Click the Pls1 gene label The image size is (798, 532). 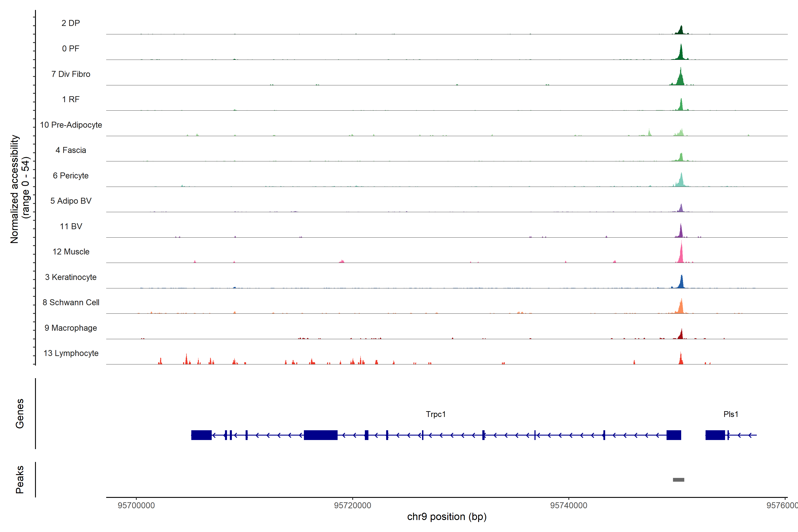point(730,414)
